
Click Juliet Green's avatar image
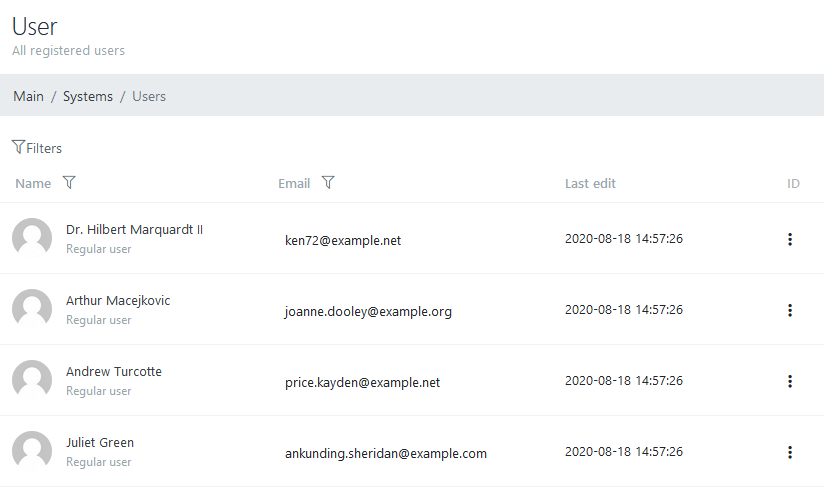click(32, 451)
